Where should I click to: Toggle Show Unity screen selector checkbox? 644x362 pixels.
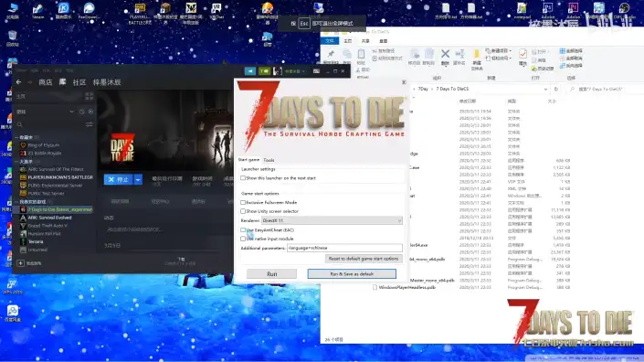click(x=243, y=211)
